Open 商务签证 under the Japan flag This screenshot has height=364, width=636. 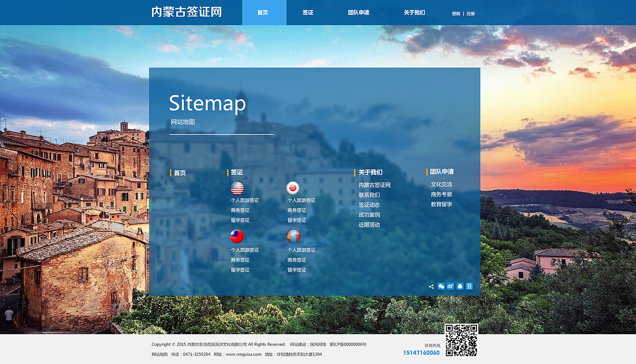tap(297, 211)
